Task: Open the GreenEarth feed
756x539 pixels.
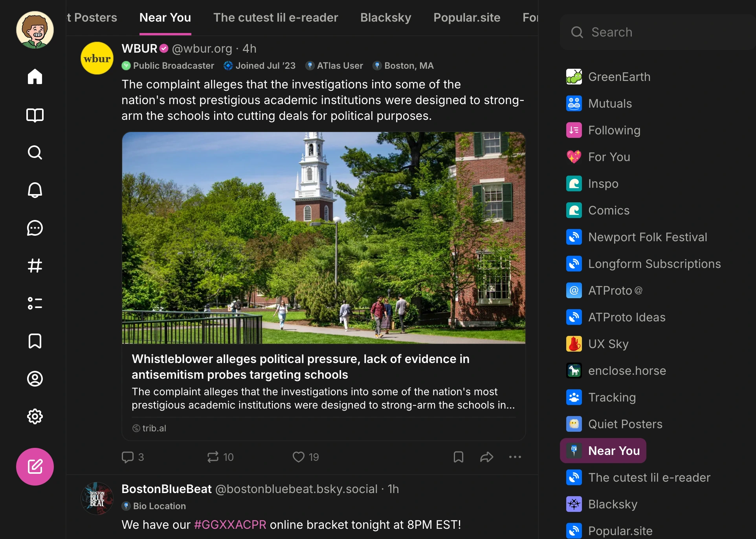Action: tap(608, 77)
